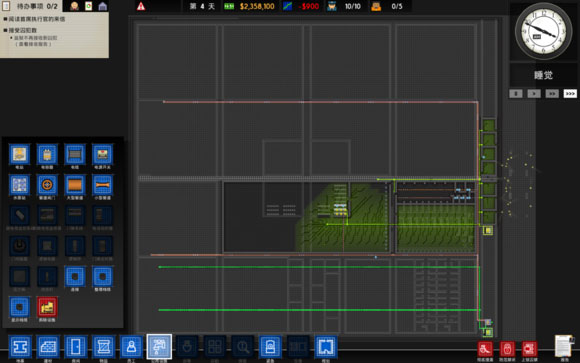Viewport: 580px width, 363px height.
Task: Pick the Power Switch item
Action: tap(102, 154)
